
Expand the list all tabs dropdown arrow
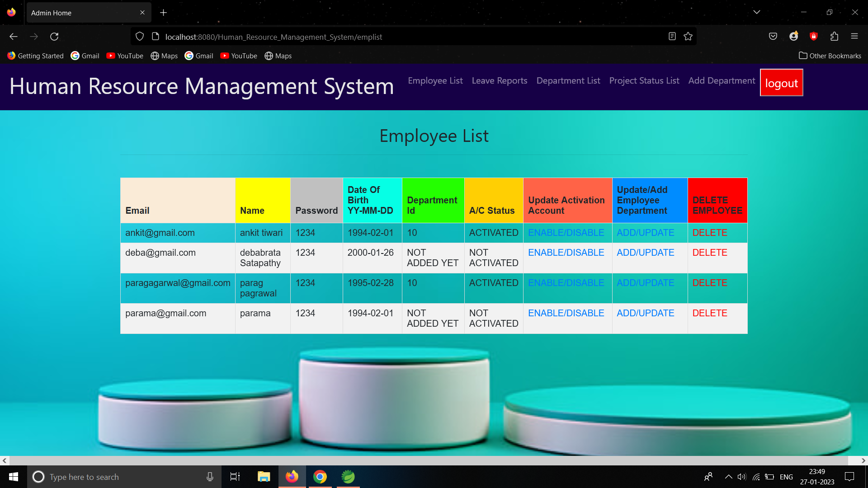click(x=757, y=12)
